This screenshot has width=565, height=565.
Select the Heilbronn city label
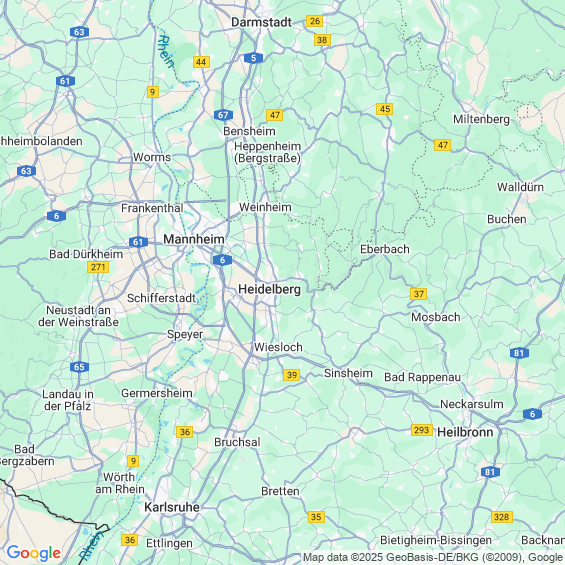coord(465,432)
